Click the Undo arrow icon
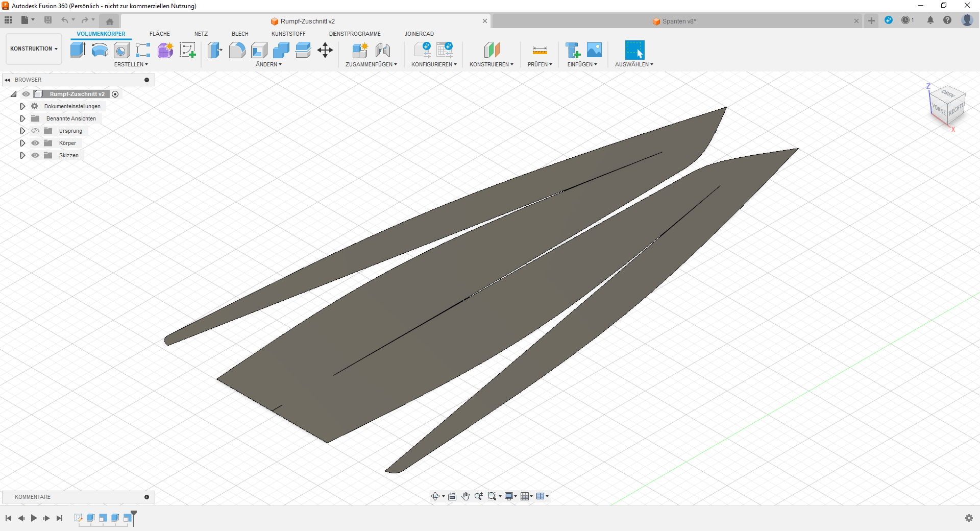Image resolution: width=980 pixels, height=531 pixels. pyautogui.click(x=65, y=20)
